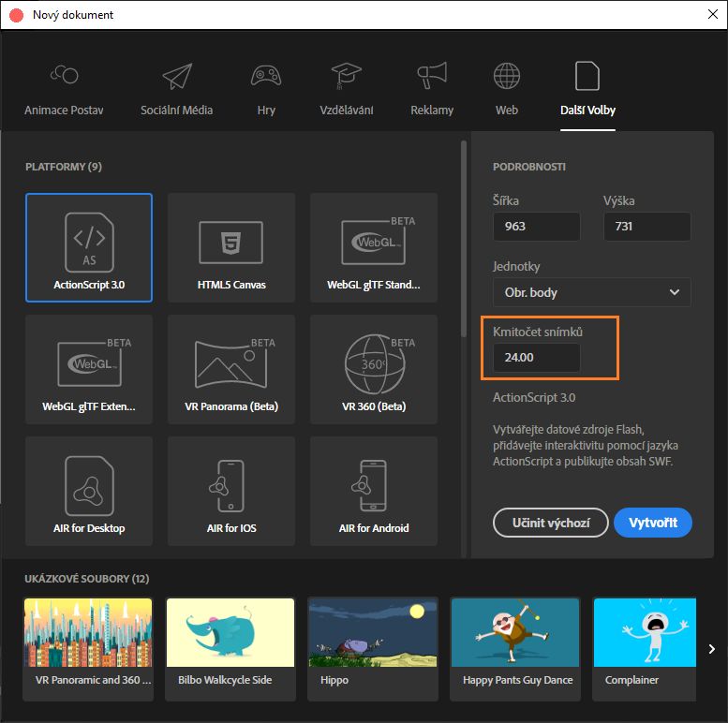Click the Animace Postav circles icon

pos(64,74)
